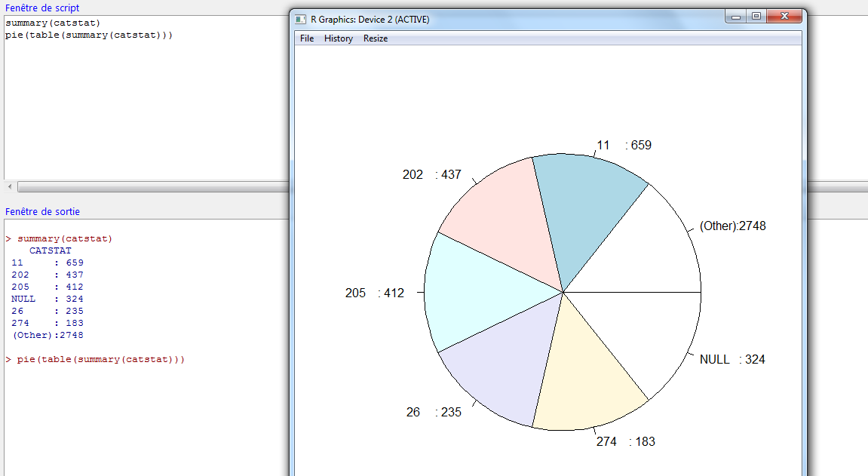Close the R Graphics Device 2 window
This screenshot has height=476, width=868.
coord(784,17)
